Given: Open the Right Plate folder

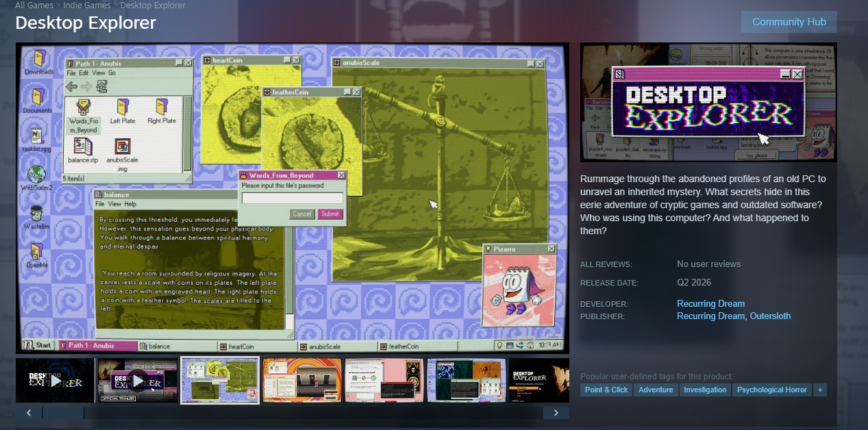Looking at the screenshot, I should click(162, 111).
